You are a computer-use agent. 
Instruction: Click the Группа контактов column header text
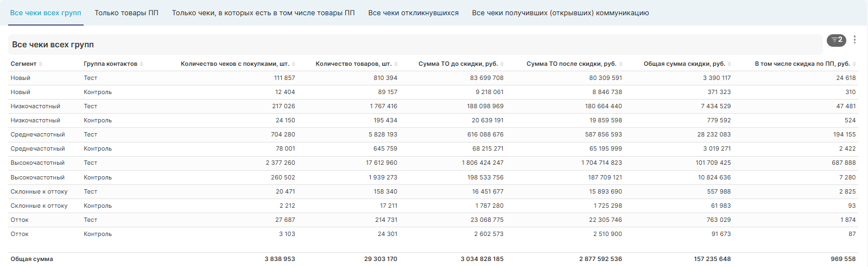(x=110, y=64)
